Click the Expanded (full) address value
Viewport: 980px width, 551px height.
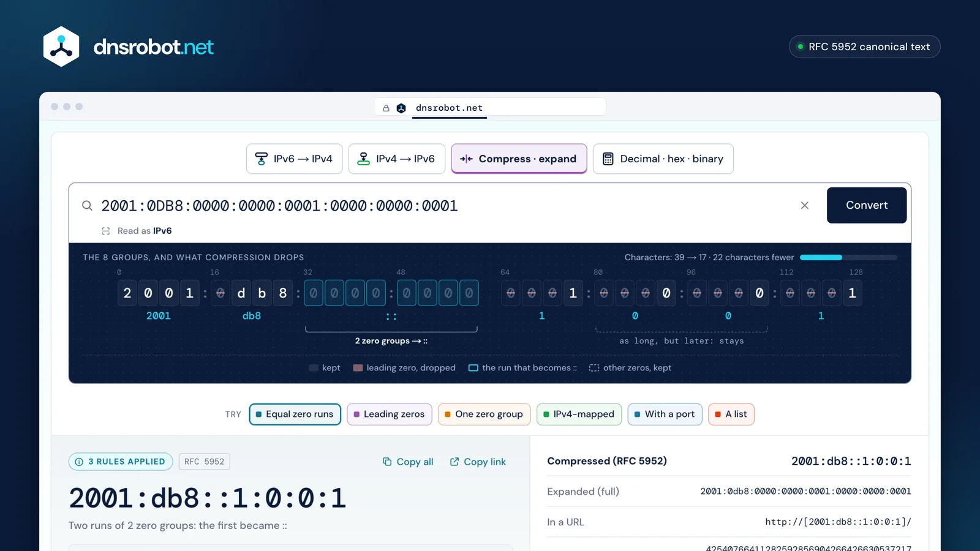tap(805, 492)
